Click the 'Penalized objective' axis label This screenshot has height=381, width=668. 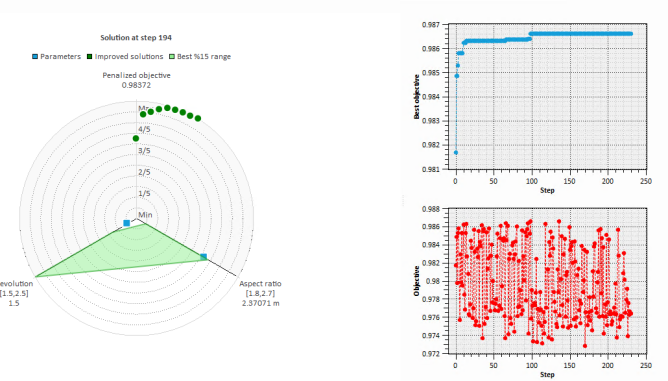click(136, 75)
